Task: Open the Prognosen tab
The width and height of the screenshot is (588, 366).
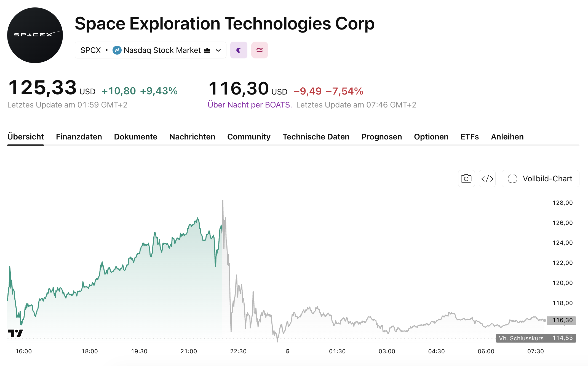Action: click(x=382, y=137)
